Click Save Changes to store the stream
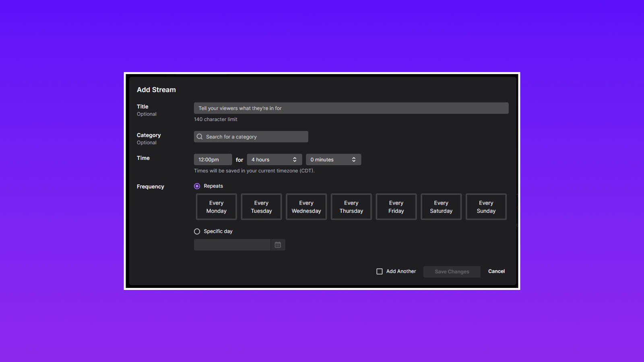This screenshot has height=362, width=644. pos(452,271)
